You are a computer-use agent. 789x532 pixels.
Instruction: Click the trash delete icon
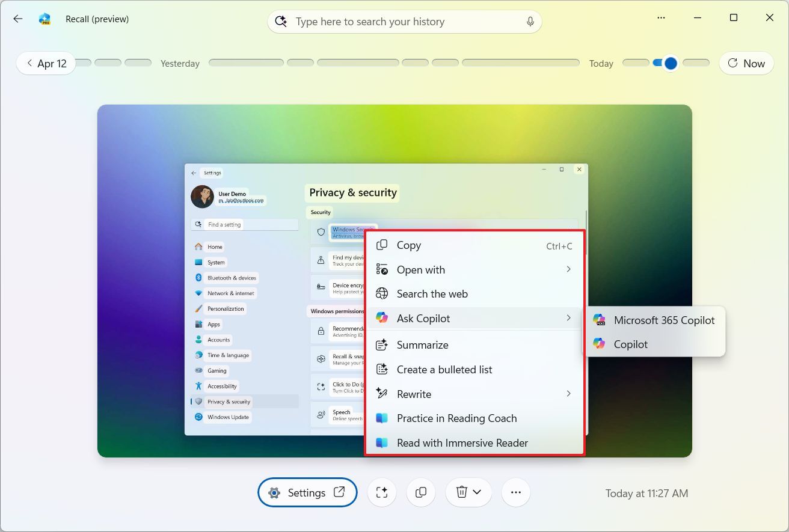pos(461,492)
